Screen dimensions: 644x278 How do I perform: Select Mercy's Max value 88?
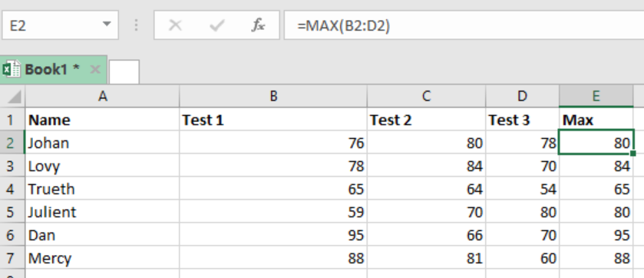[596, 258]
